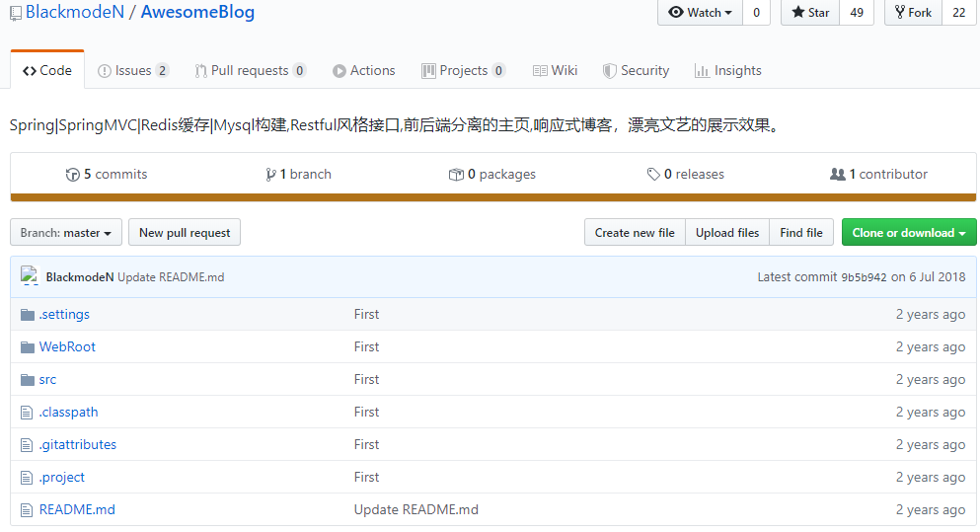Open the Security tab
Image resolution: width=980 pixels, height=532 pixels.
[x=636, y=71]
